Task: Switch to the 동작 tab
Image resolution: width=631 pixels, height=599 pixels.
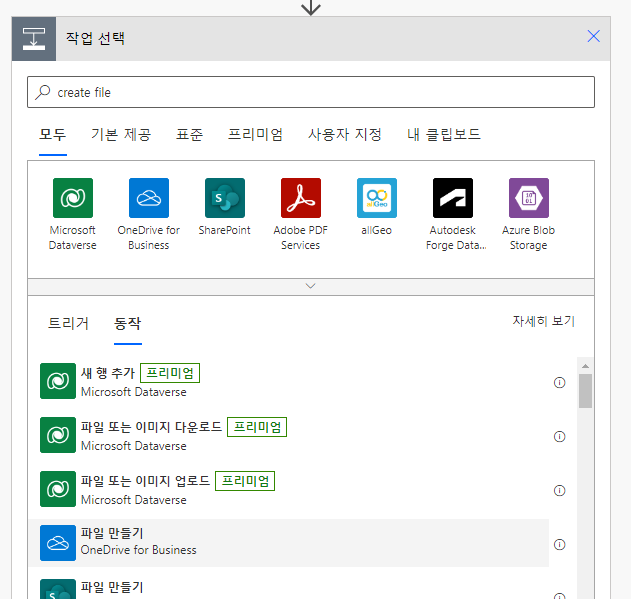Action: click(128, 324)
